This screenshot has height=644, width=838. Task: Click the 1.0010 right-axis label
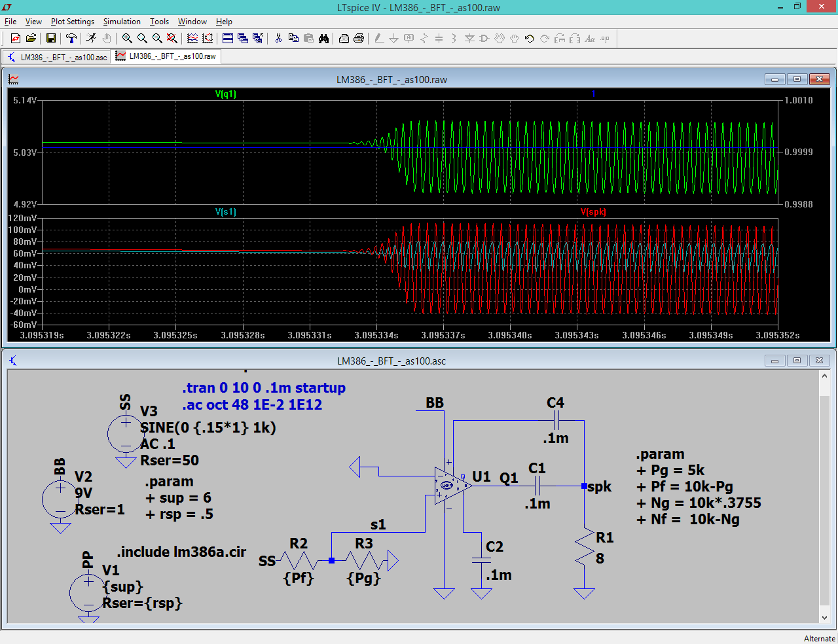coord(799,100)
